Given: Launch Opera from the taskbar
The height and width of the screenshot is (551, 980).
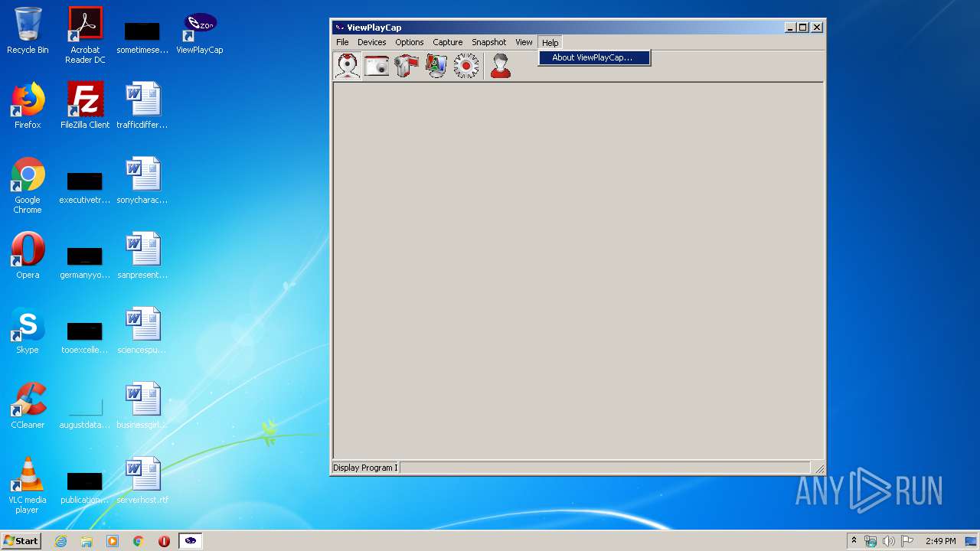Looking at the screenshot, I should [164, 541].
